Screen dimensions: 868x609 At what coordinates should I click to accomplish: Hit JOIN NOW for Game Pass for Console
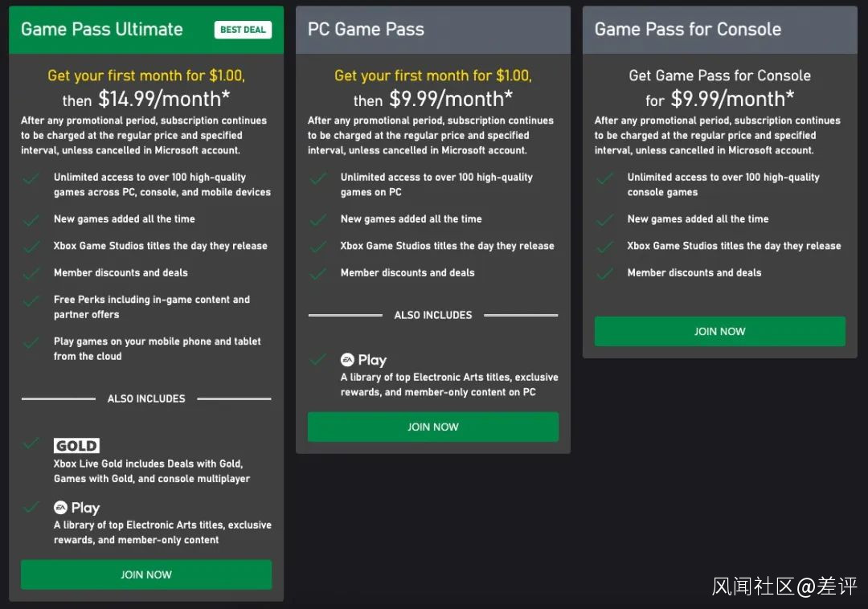pyautogui.click(x=719, y=331)
